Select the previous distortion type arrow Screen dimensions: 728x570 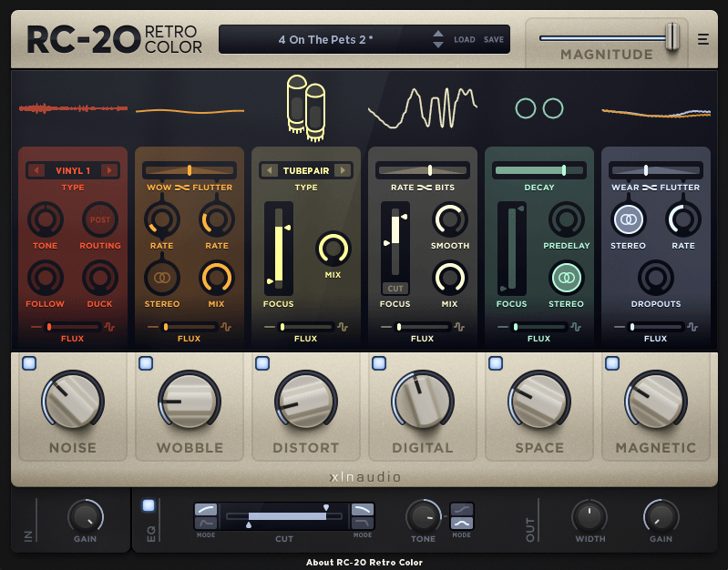point(270,170)
